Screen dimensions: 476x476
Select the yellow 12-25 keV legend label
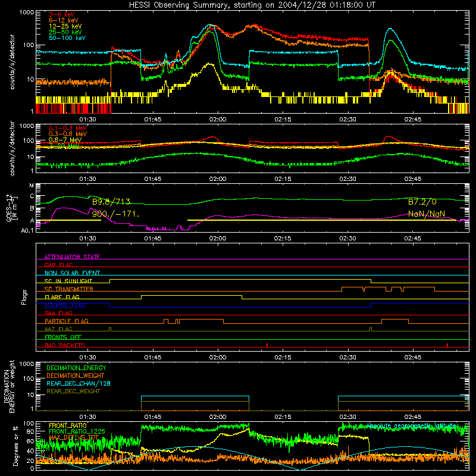65,26
